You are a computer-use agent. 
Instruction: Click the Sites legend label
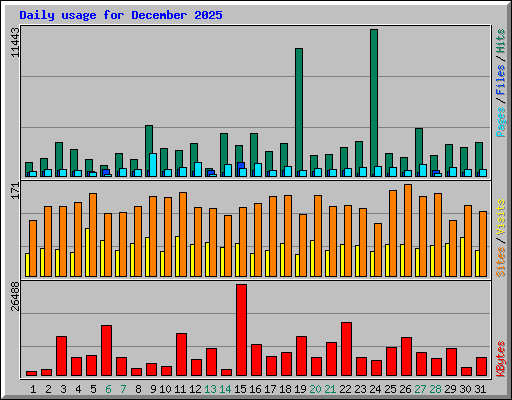coord(501,262)
